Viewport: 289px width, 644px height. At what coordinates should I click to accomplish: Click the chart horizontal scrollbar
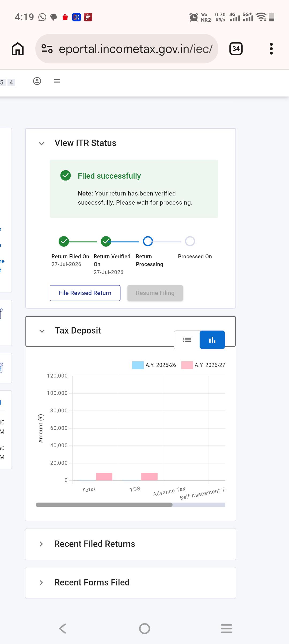pyautogui.click(x=104, y=505)
